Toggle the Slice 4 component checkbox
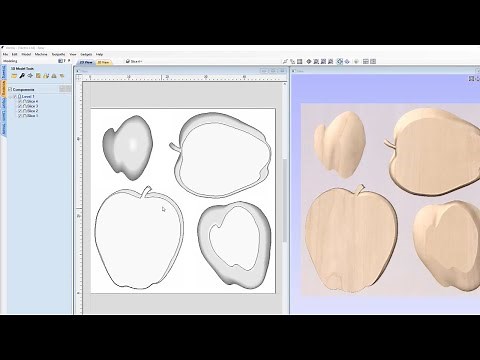Image resolution: width=480 pixels, height=360 pixels. 20,101
